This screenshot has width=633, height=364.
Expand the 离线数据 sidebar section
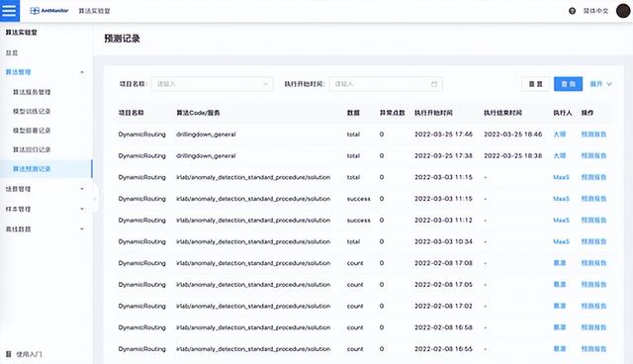pos(82,229)
